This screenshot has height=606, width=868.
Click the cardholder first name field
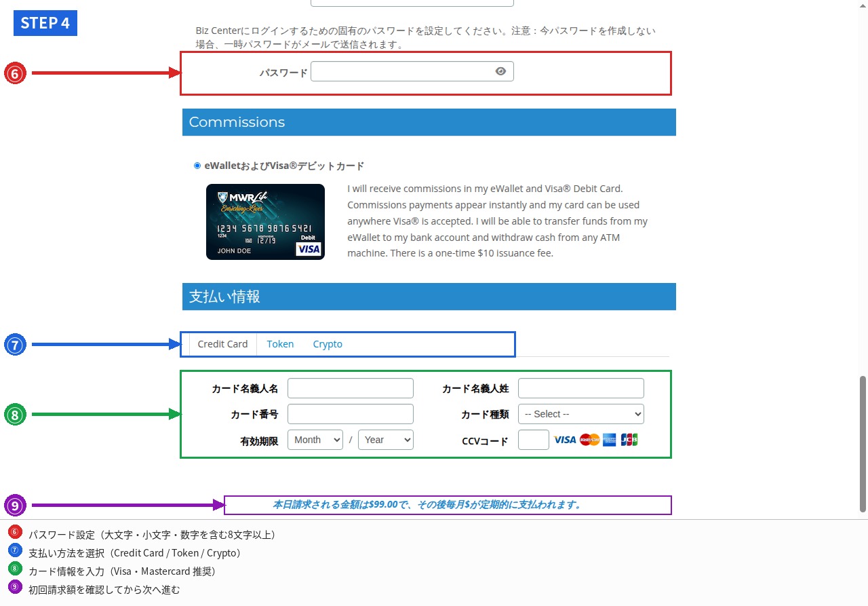pos(351,388)
